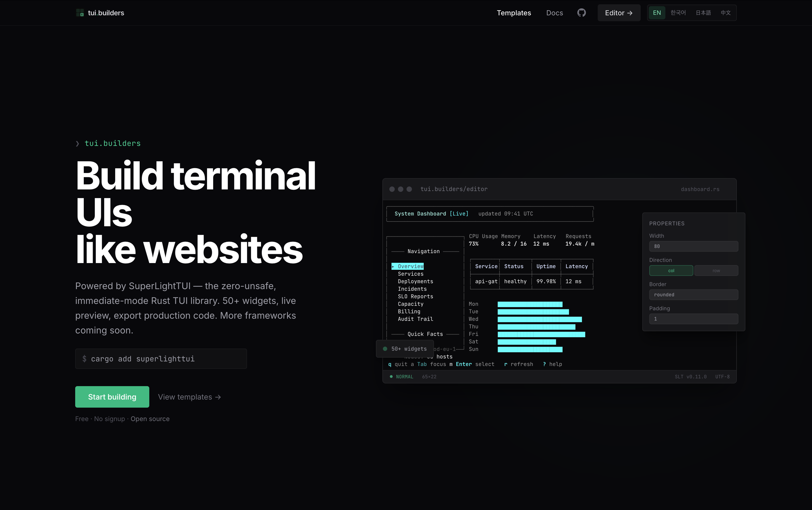Switch language to 日本語
Image resolution: width=812 pixels, height=510 pixels.
pyautogui.click(x=703, y=13)
